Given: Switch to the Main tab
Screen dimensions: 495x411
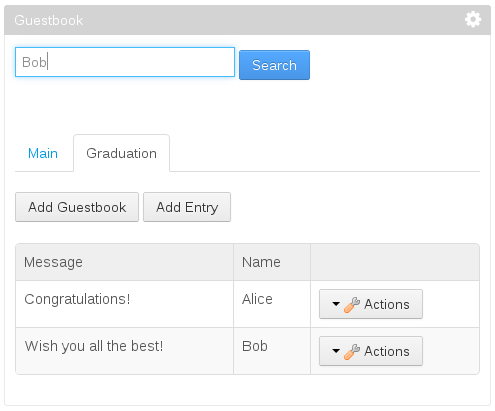Looking at the screenshot, I should pyautogui.click(x=43, y=153).
